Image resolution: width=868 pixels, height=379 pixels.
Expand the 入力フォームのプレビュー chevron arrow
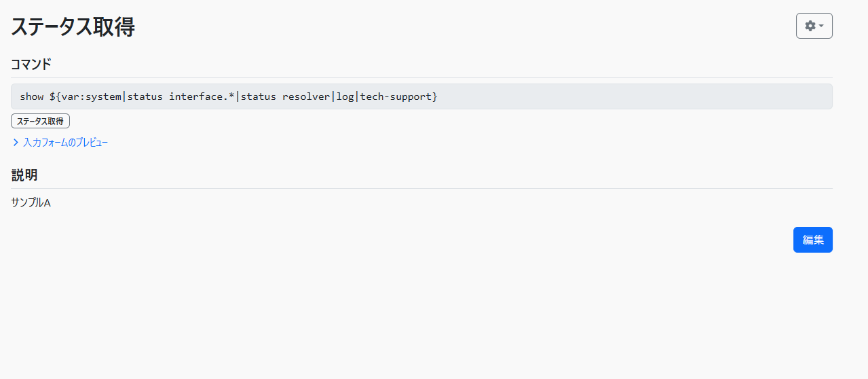[16, 143]
